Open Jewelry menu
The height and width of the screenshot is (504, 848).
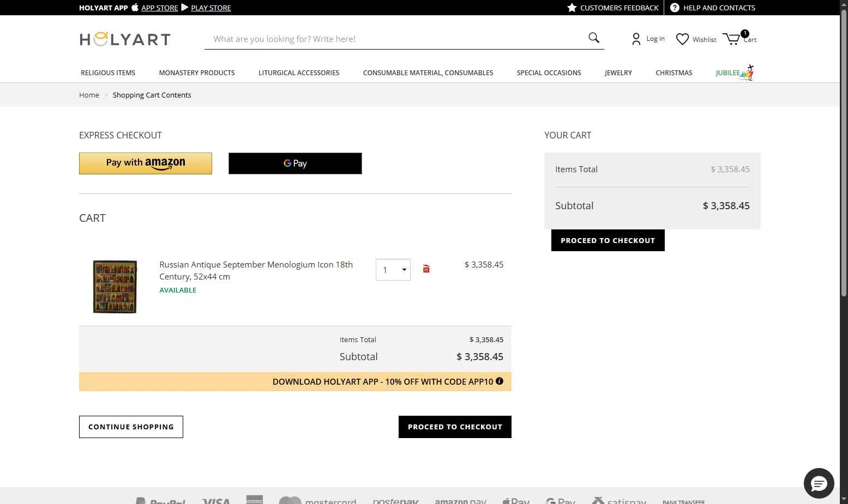pyautogui.click(x=618, y=72)
